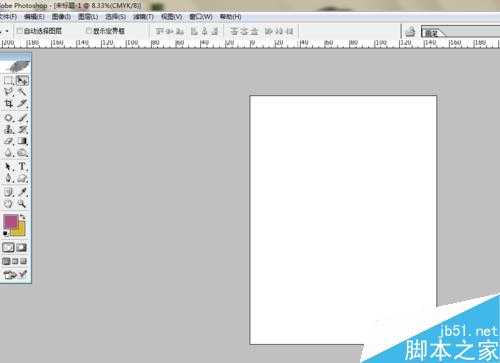Open the 视图(V) menu
The height and width of the screenshot is (363, 500).
click(172, 17)
